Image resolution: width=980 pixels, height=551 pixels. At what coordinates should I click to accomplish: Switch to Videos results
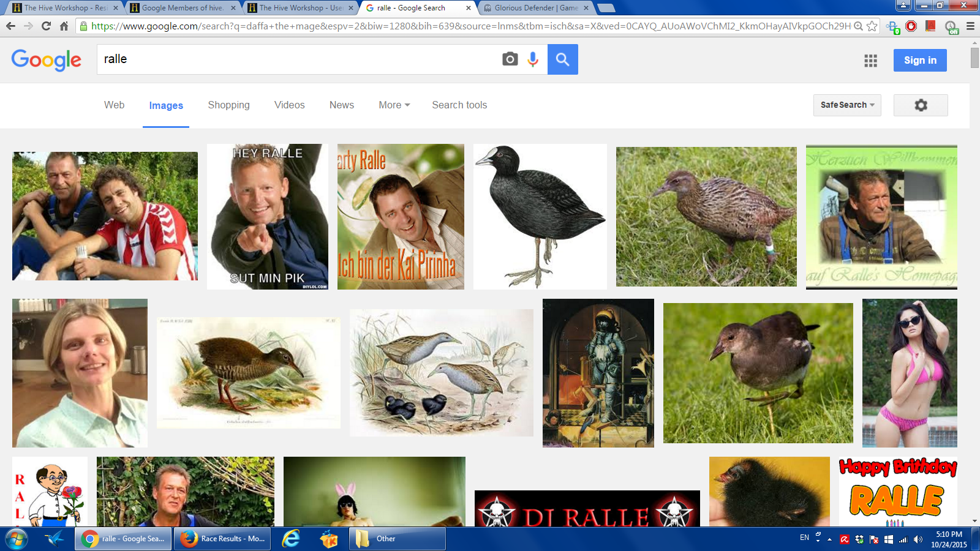(x=289, y=105)
